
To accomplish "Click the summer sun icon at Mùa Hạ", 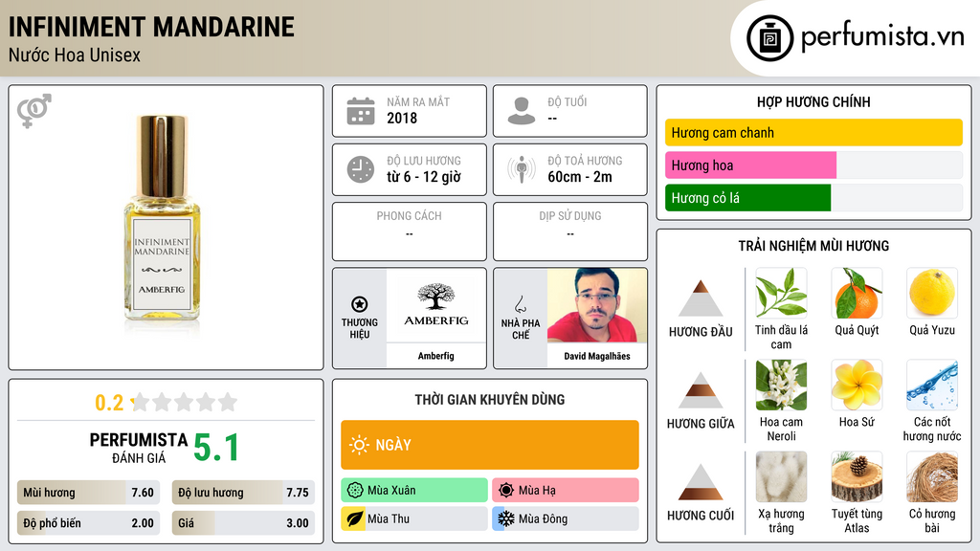I will click(506, 490).
